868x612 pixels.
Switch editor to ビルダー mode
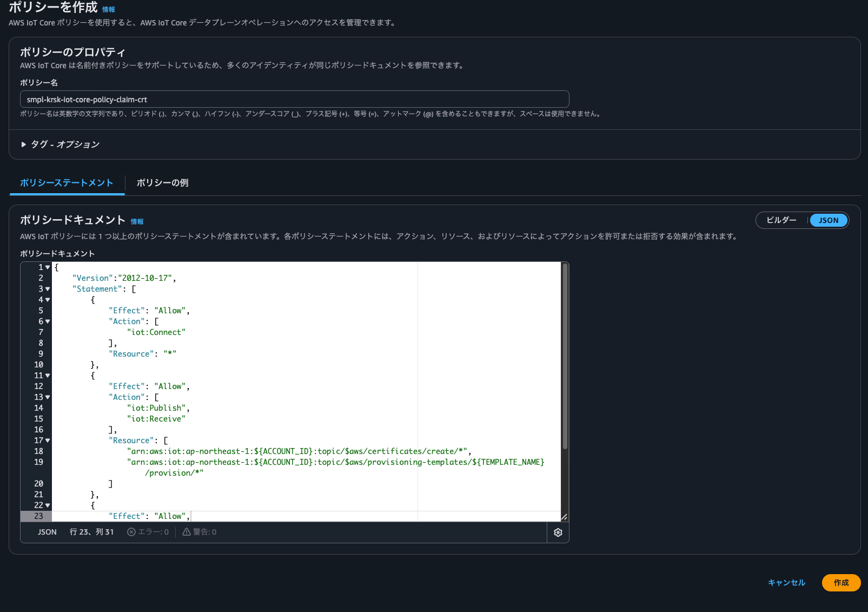781,220
